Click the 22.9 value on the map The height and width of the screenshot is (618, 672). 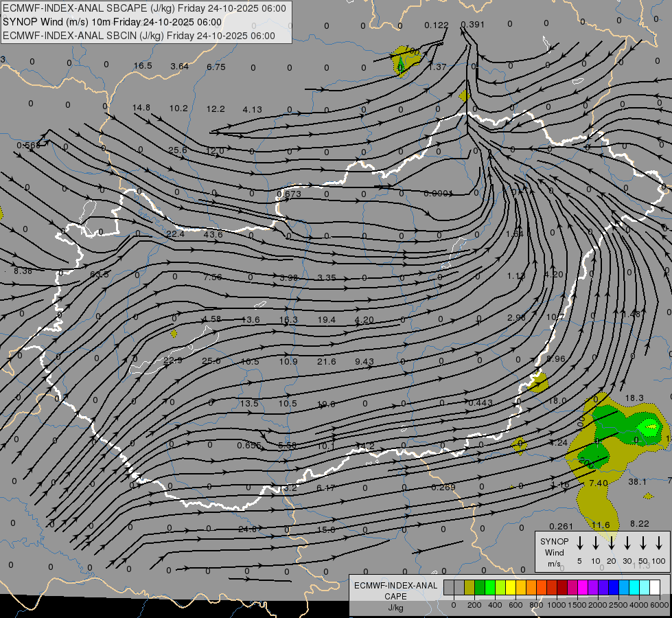[173, 360]
